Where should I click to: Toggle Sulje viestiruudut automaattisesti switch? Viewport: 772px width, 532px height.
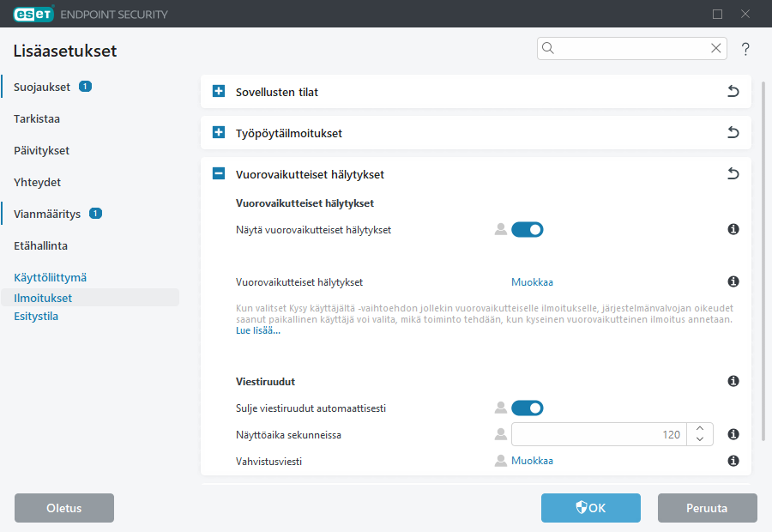click(527, 408)
